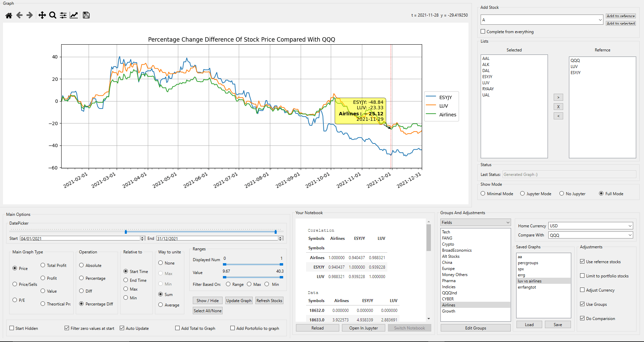644x342 pixels.
Task: Click the > move-to-reference button
Action: tap(558, 97)
